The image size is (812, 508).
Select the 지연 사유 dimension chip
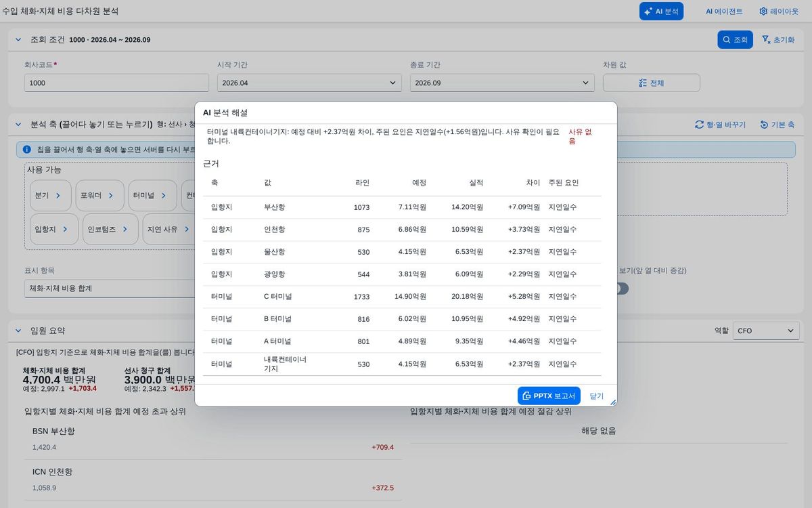point(169,229)
